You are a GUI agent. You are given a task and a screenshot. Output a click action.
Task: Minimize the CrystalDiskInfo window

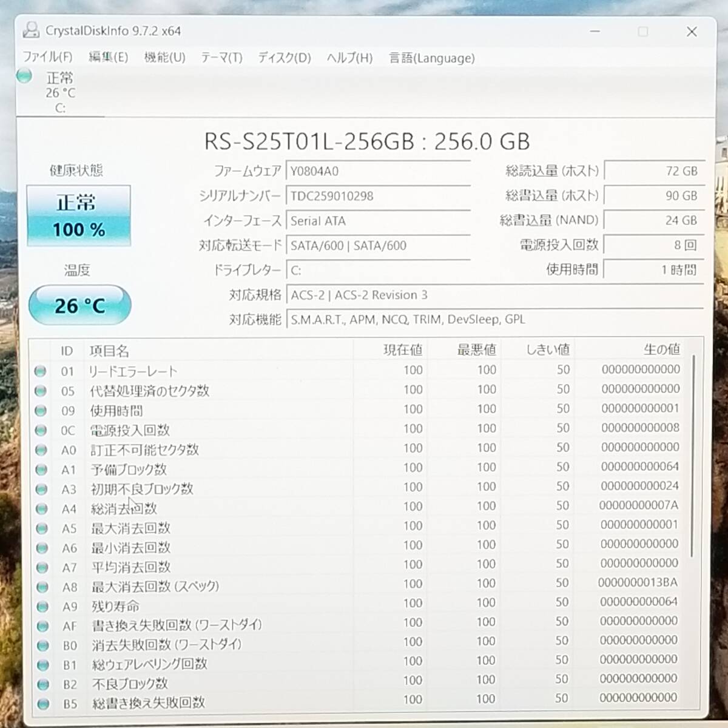click(595, 31)
